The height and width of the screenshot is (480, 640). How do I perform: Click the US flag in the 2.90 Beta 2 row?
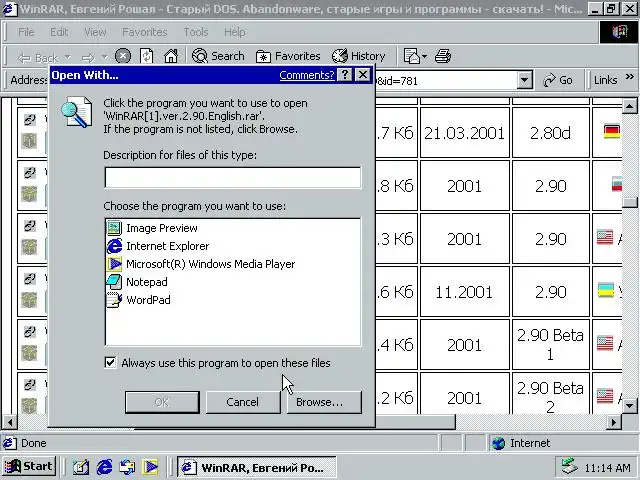pyautogui.click(x=605, y=396)
